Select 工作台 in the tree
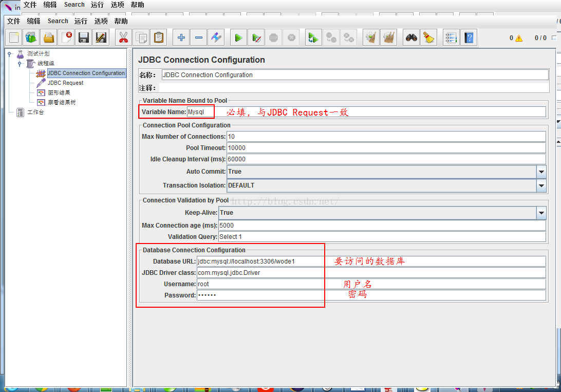561x392 pixels. click(35, 113)
